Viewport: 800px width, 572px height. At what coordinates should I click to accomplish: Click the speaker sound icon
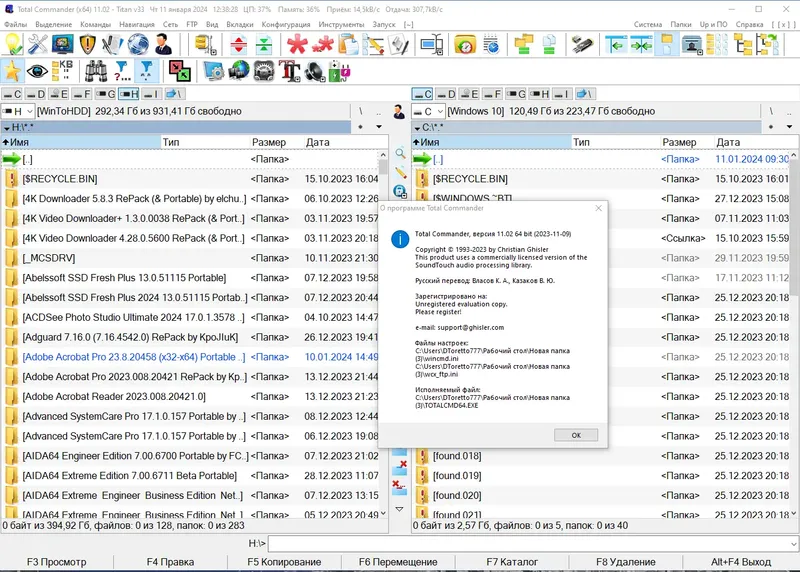click(x=314, y=71)
